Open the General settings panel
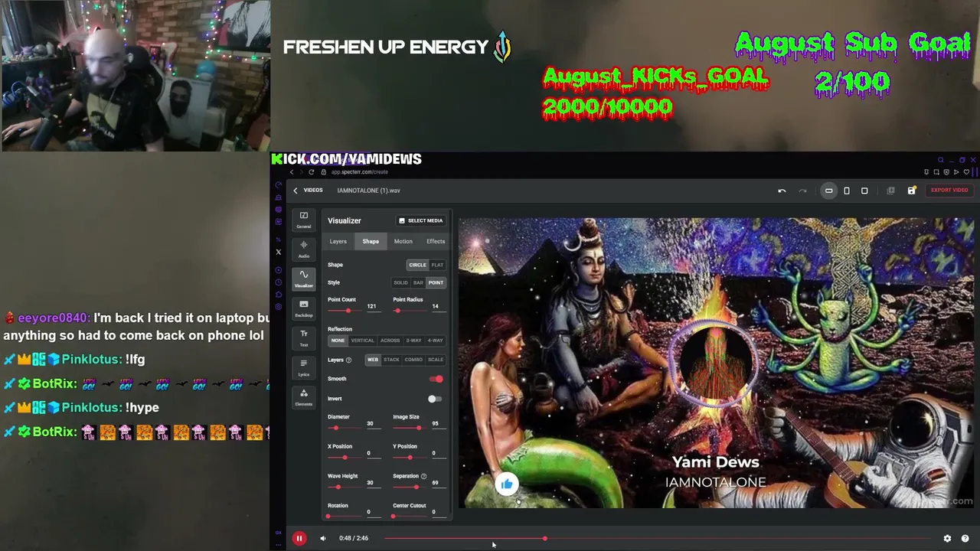This screenshot has width=980, height=551. tap(304, 220)
